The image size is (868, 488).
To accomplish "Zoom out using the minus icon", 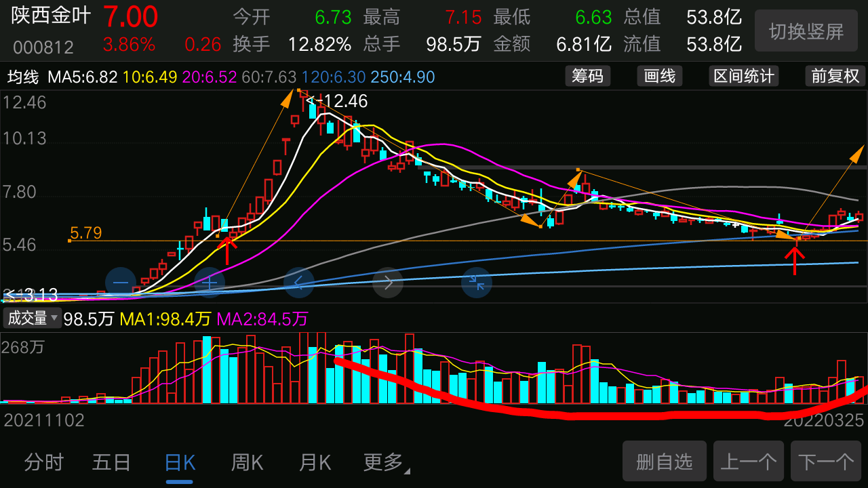I will pos(119,281).
